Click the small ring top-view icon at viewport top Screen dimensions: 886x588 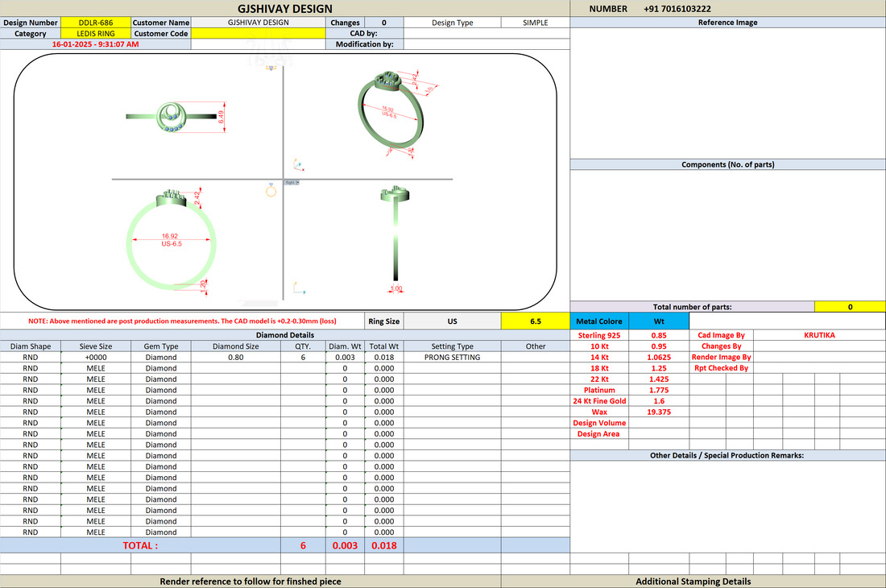coord(271,68)
